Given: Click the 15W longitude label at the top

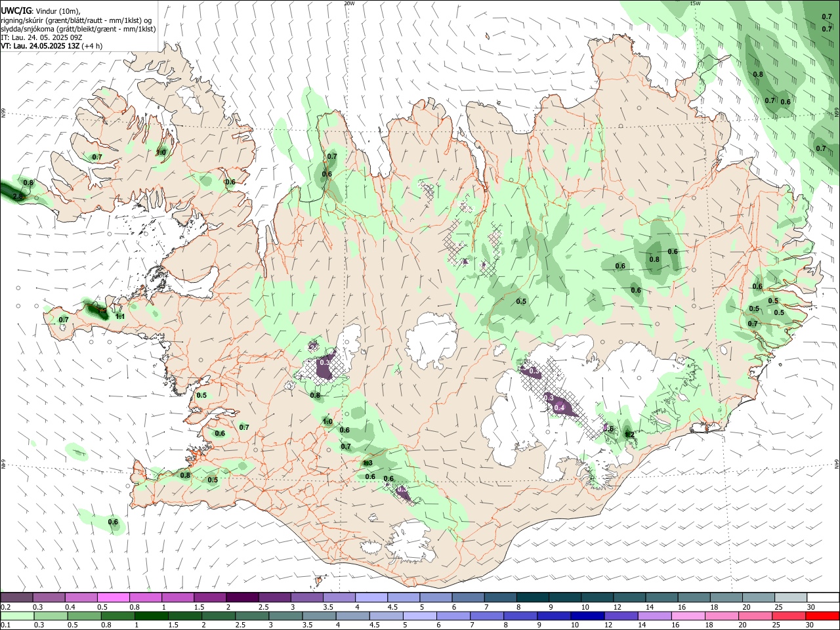Looking at the screenshot, I should pos(696,3).
